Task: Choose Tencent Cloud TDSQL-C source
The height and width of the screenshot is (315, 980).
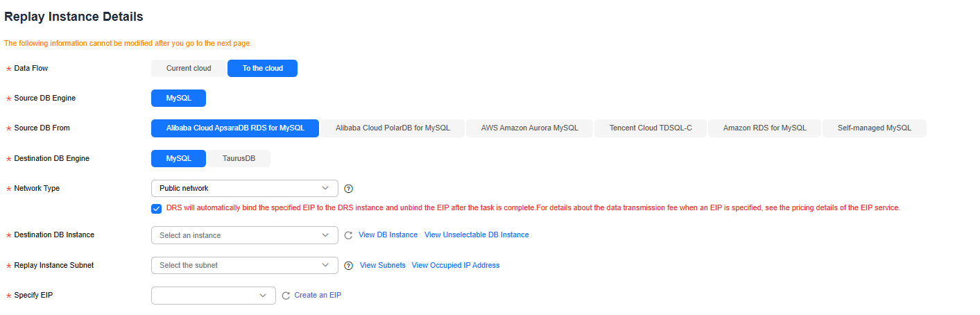Action: tap(651, 128)
